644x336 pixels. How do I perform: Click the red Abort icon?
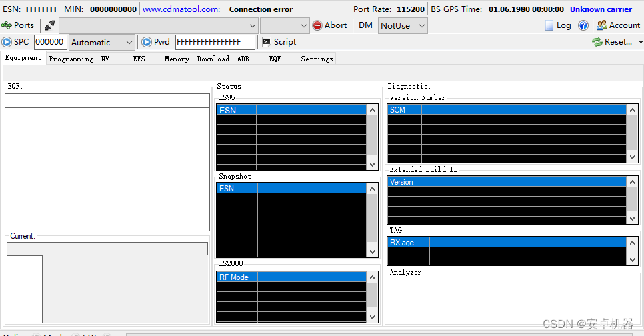317,25
